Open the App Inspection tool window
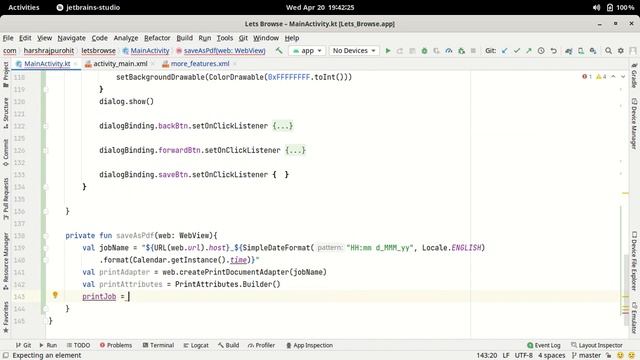The image size is (640, 360). pyautogui.click(x=309, y=345)
